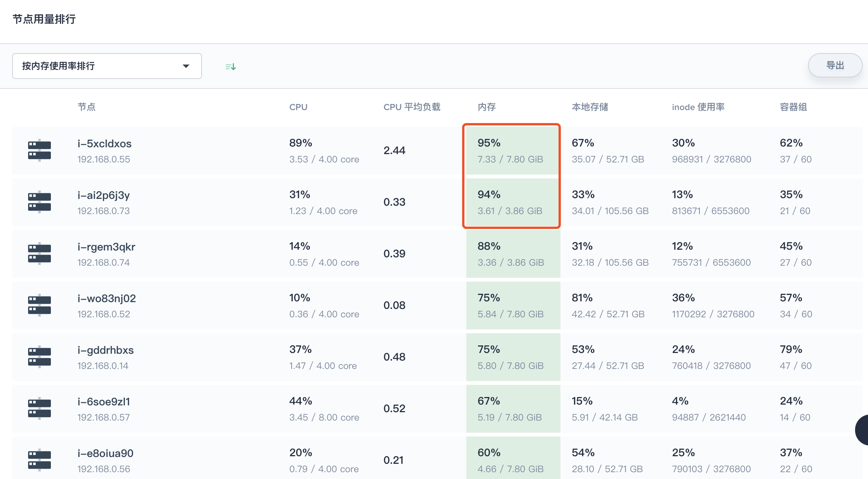Click the 81% local storage value

(x=582, y=298)
